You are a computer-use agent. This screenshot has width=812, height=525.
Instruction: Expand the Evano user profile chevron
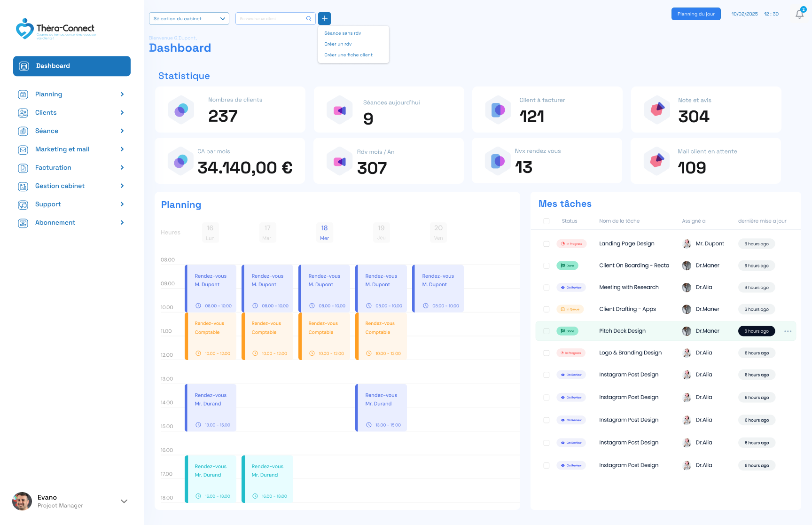(x=124, y=501)
